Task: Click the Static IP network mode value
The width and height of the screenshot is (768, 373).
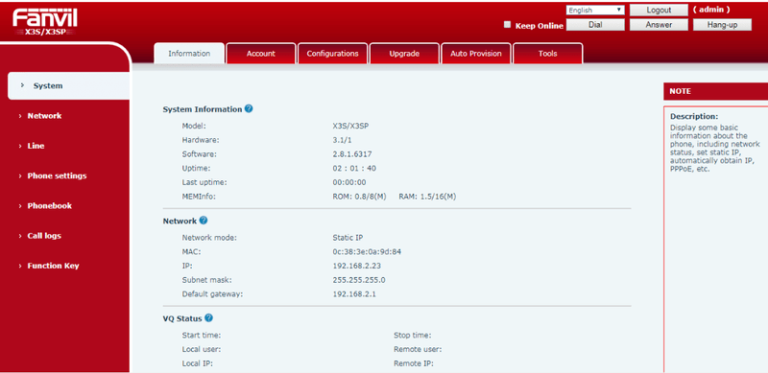Action: (347, 238)
